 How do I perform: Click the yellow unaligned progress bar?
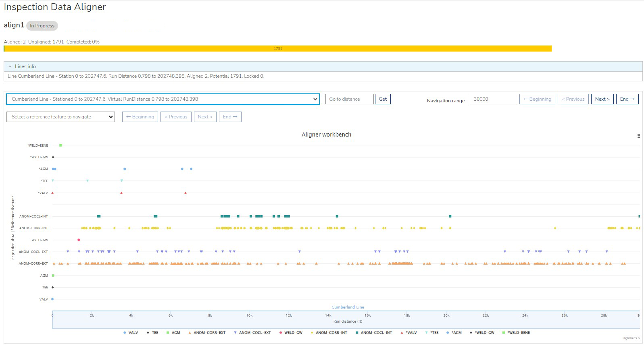[x=277, y=49]
